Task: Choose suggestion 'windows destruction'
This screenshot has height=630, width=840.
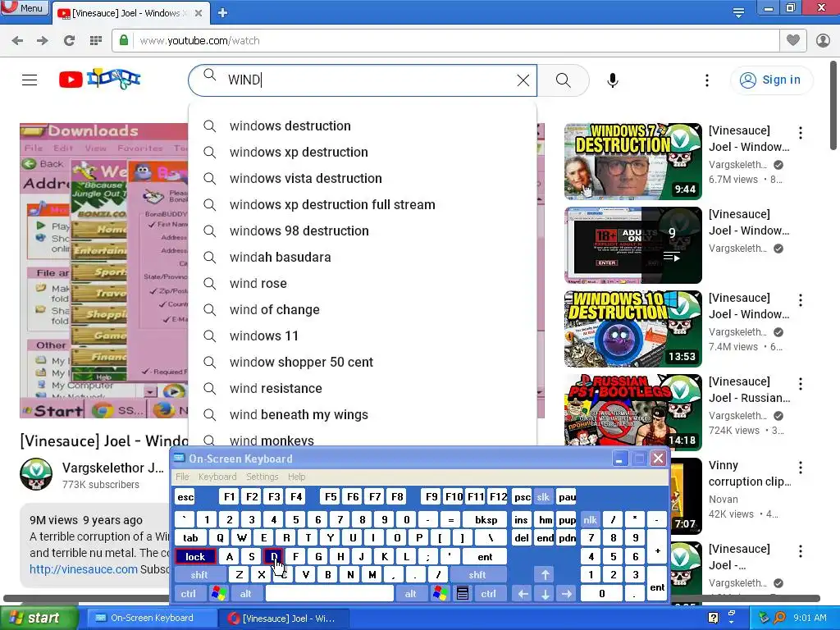Action: pyautogui.click(x=363, y=126)
